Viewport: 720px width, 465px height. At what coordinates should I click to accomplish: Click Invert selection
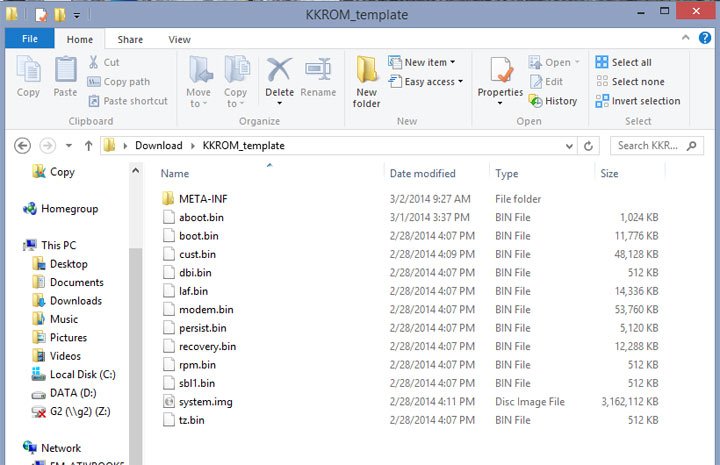[x=638, y=101]
